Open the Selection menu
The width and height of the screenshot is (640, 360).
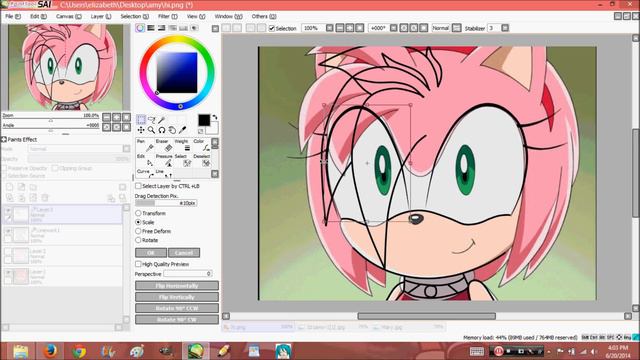point(134,16)
